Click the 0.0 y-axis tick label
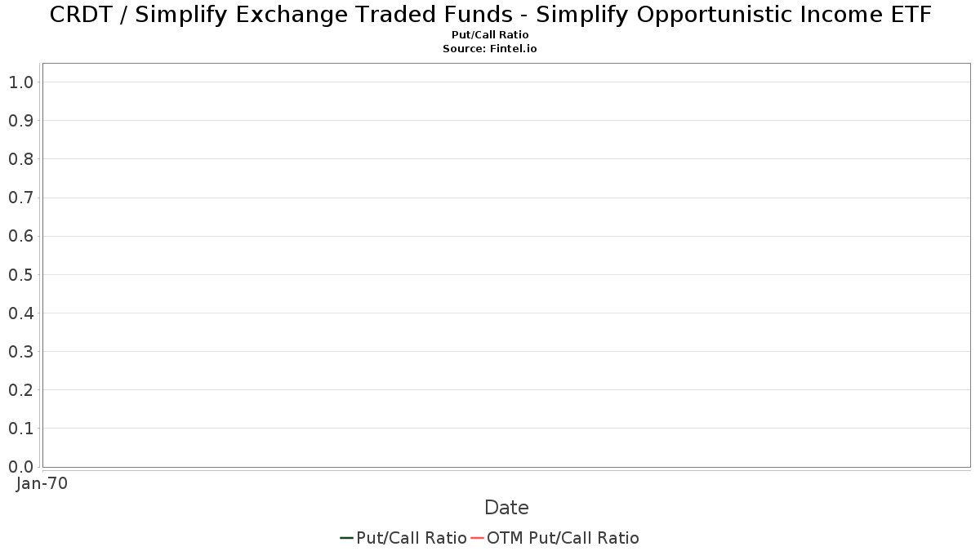Screen dimensions: 980x551 [x=20, y=467]
